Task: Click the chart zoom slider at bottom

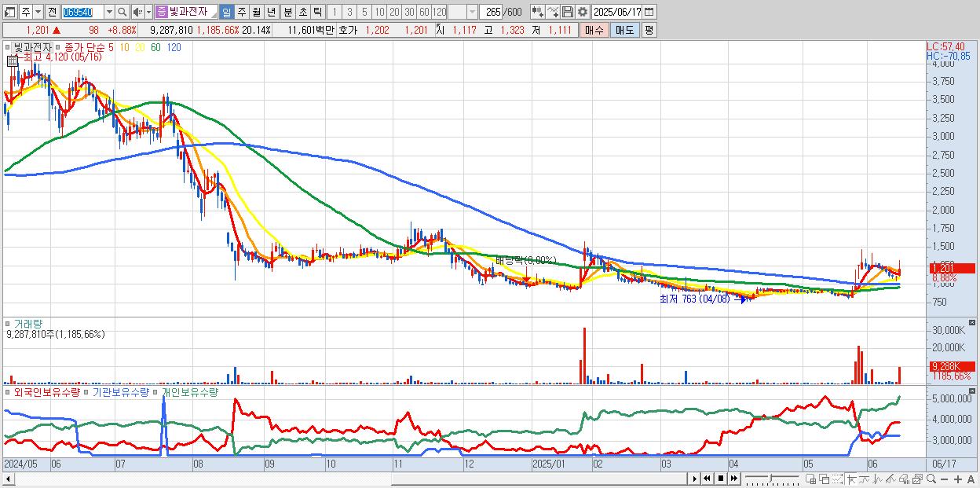Action: tap(773, 479)
